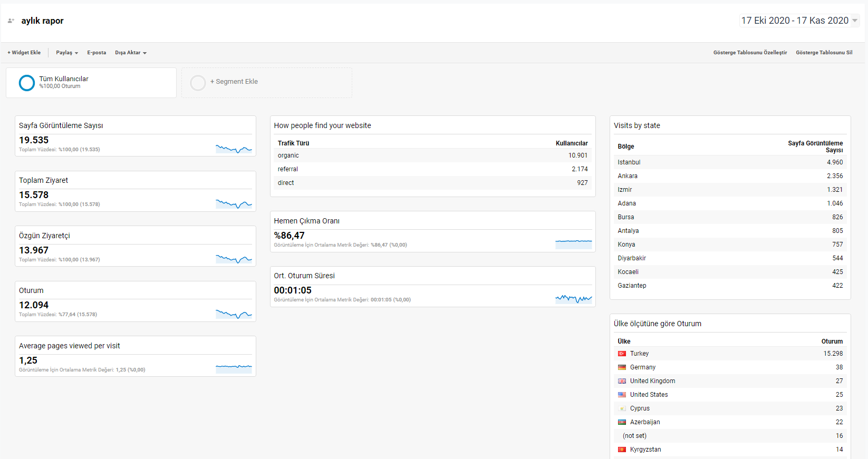Open the Ort. Oturum Süresi widget title
This screenshot has height=459, width=868.
pos(304,276)
